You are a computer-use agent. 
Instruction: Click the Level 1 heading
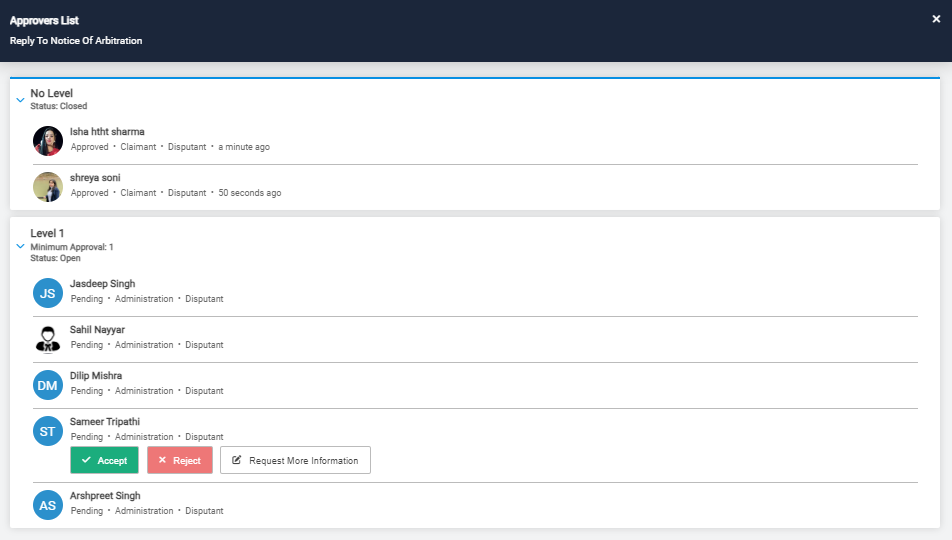click(47, 233)
